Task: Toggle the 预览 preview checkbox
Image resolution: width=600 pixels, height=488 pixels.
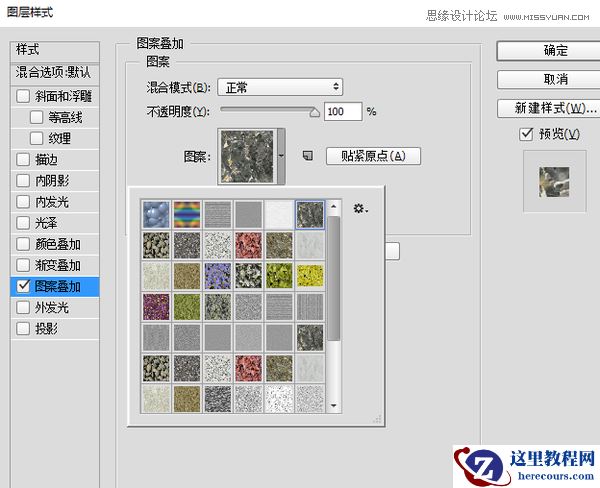Action: click(526, 134)
